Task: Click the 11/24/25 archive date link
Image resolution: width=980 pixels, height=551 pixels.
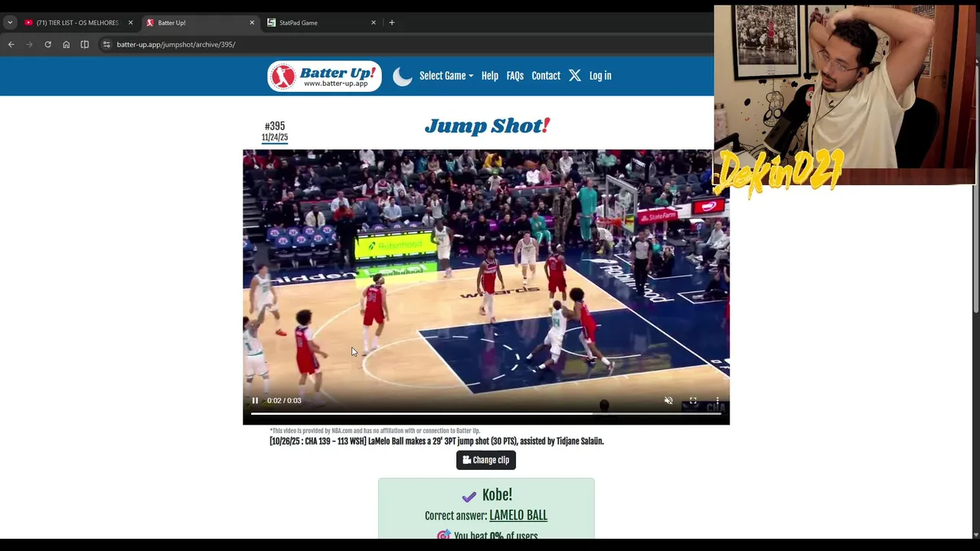Action: (x=275, y=138)
